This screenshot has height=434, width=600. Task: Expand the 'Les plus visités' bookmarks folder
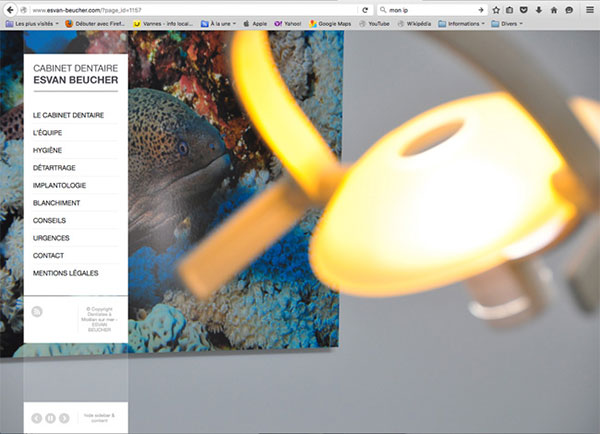[33, 24]
